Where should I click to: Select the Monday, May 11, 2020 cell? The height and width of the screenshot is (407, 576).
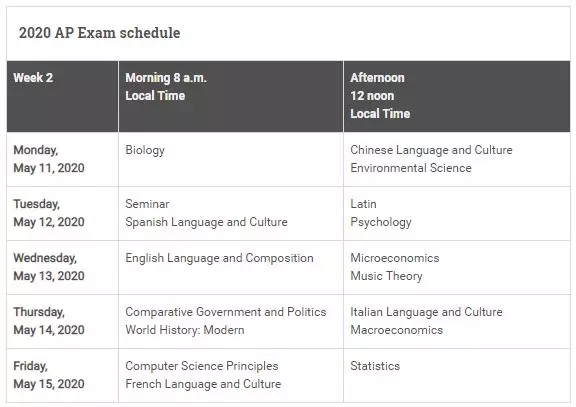(x=62, y=159)
